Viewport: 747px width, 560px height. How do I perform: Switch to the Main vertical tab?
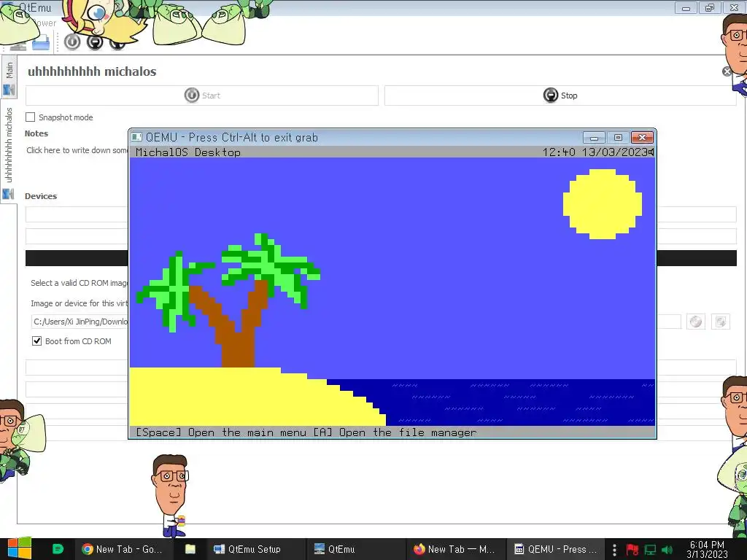pos(9,77)
